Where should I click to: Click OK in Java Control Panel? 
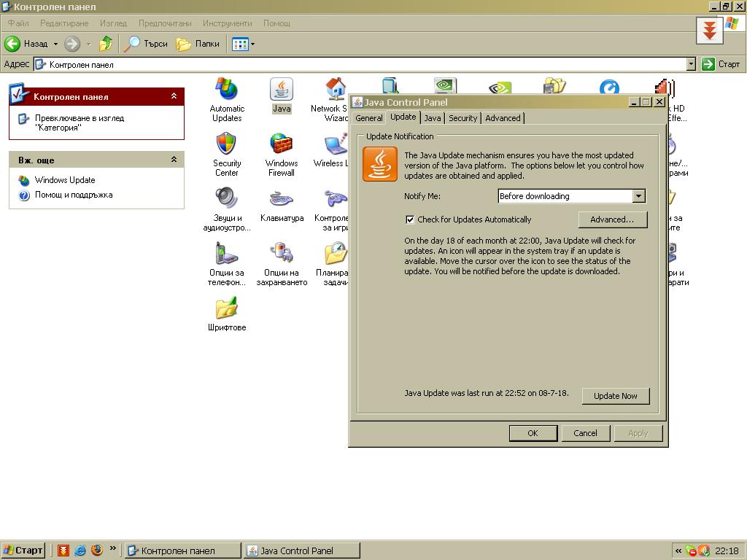pyautogui.click(x=533, y=433)
